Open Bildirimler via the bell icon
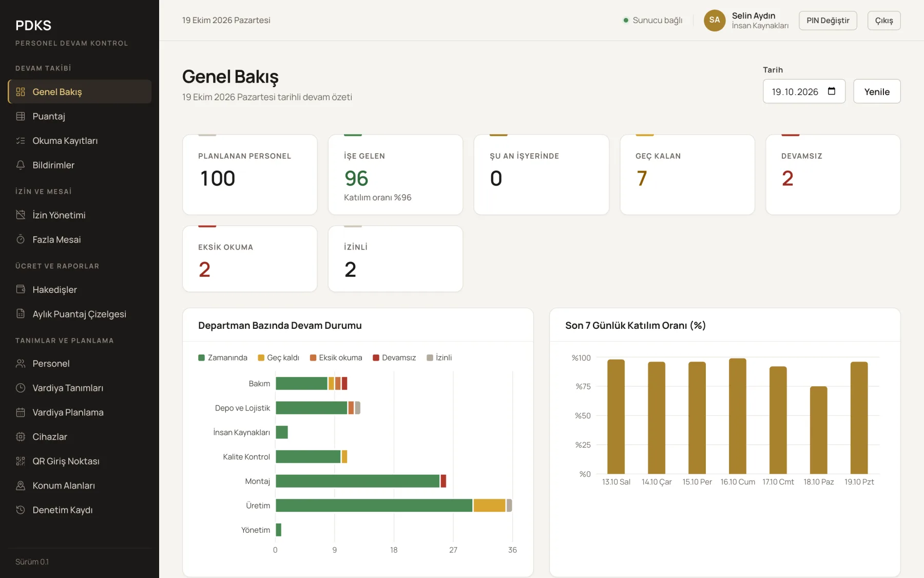Screen dimensions: 924x578 point(21,165)
